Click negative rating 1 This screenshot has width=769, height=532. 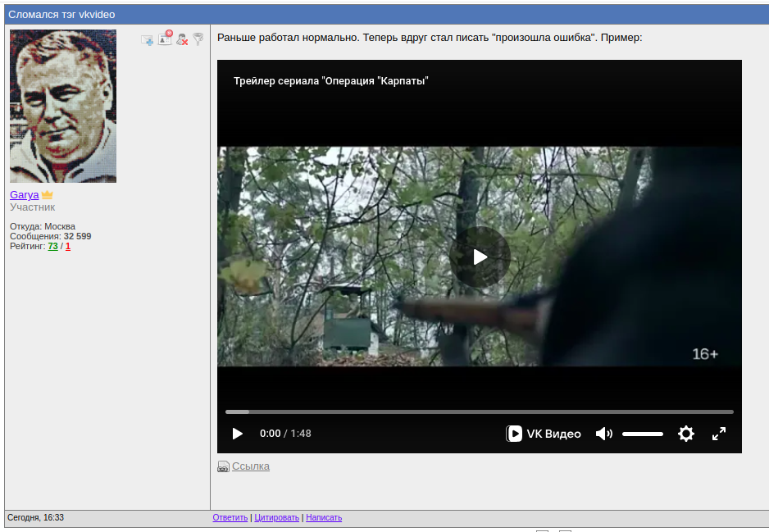[x=68, y=246]
